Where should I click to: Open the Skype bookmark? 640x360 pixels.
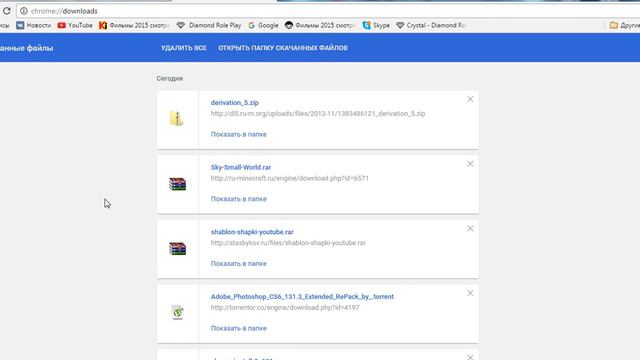376,25
